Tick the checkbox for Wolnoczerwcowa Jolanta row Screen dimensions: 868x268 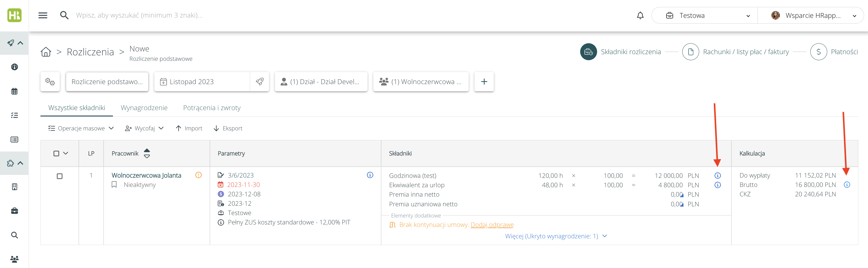pos(59,176)
